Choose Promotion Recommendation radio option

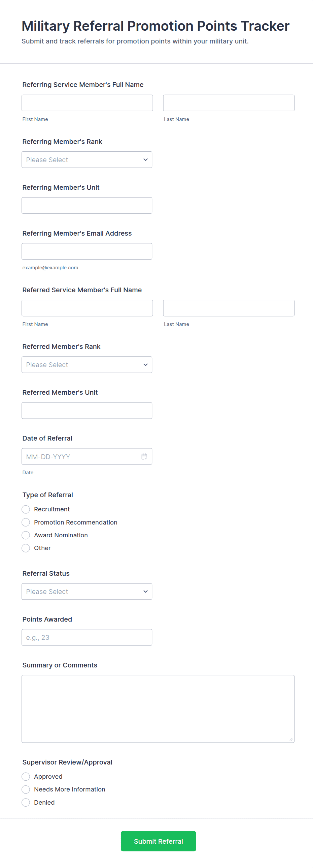pyautogui.click(x=26, y=522)
